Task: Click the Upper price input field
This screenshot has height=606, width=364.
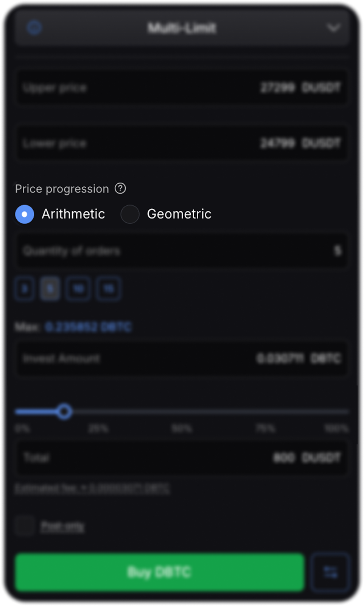Action: (182, 88)
